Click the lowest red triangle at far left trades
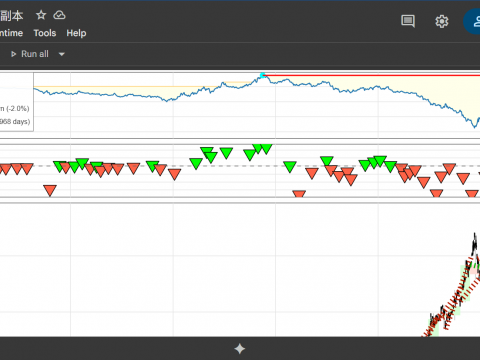 50,190
